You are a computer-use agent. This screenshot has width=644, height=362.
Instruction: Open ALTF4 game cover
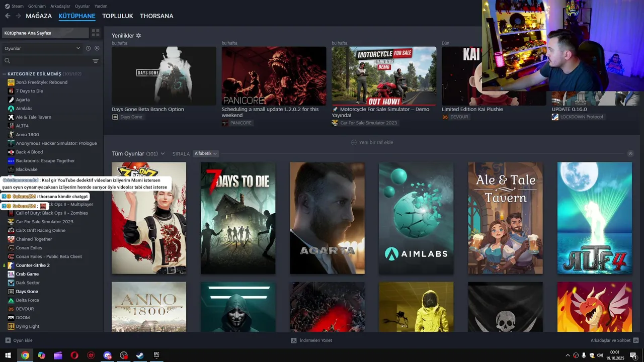(594, 218)
